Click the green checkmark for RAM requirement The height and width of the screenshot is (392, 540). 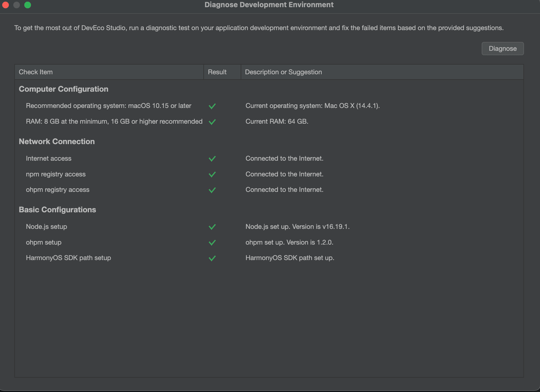[x=212, y=122]
